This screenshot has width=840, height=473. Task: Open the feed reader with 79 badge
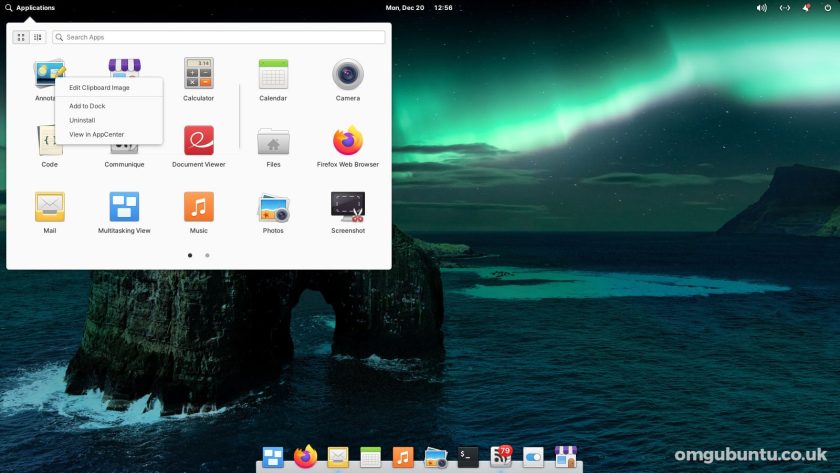tap(501, 456)
